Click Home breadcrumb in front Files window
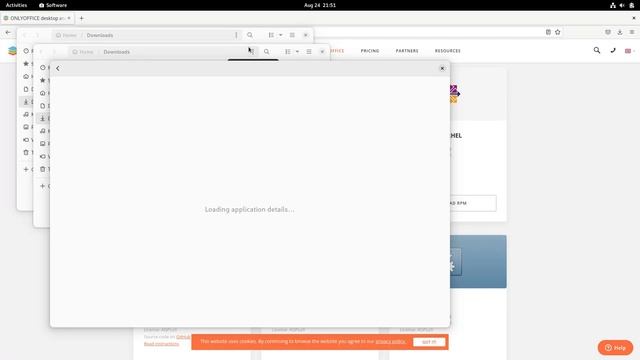 click(x=83, y=52)
